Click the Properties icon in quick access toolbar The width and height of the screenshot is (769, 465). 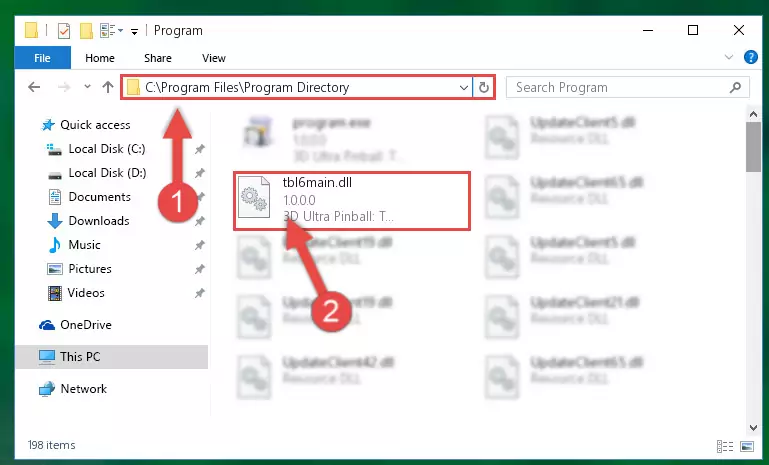click(x=64, y=31)
